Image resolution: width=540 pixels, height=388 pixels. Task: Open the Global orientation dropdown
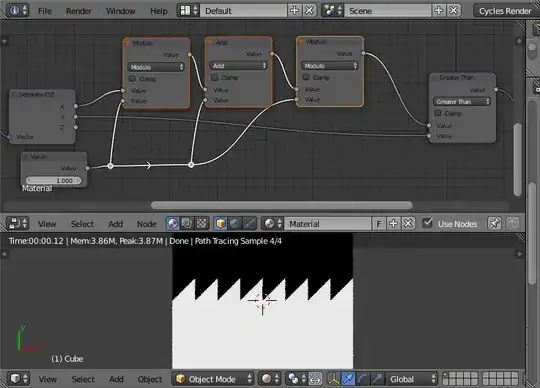tap(412, 379)
